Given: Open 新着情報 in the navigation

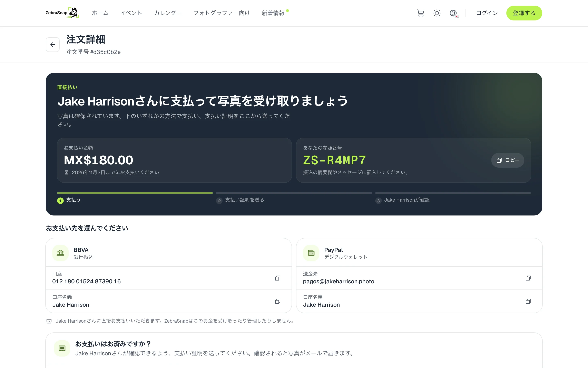Looking at the screenshot, I should coord(273,13).
